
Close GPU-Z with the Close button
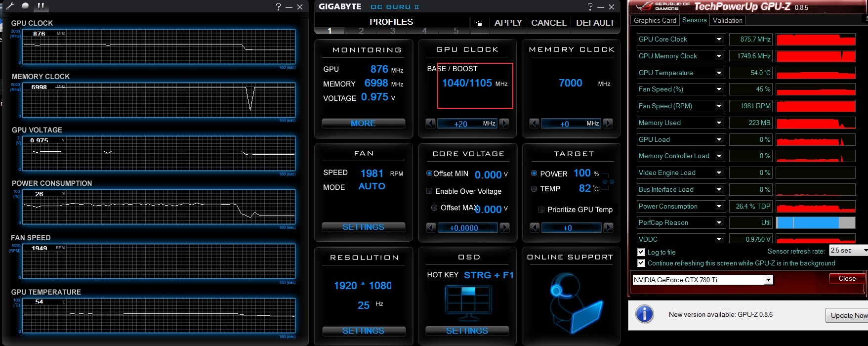847,279
